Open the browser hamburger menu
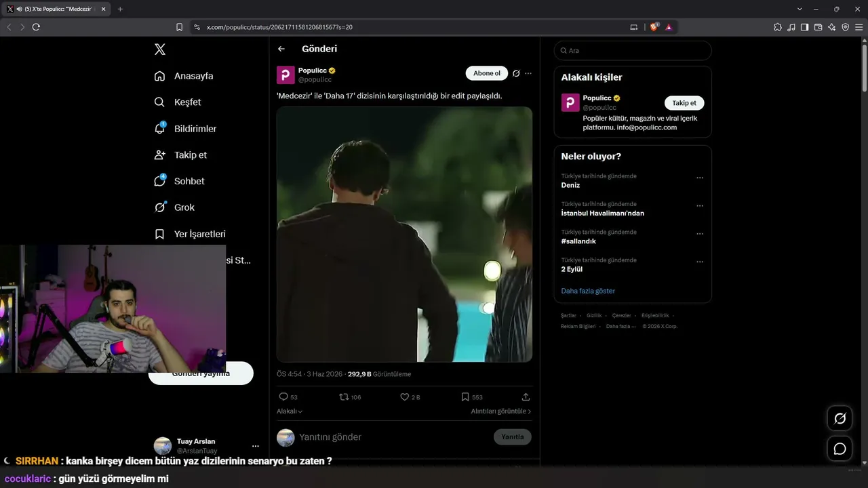This screenshot has height=488, width=868. tap(859, 27)
